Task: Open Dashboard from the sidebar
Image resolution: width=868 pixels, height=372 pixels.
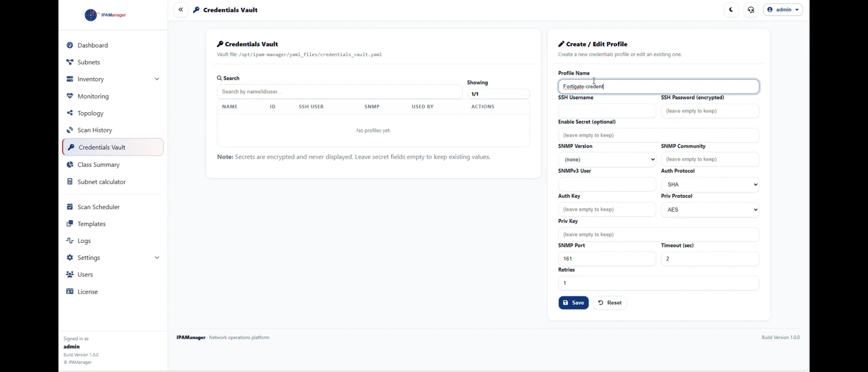Action: point(113,45)
